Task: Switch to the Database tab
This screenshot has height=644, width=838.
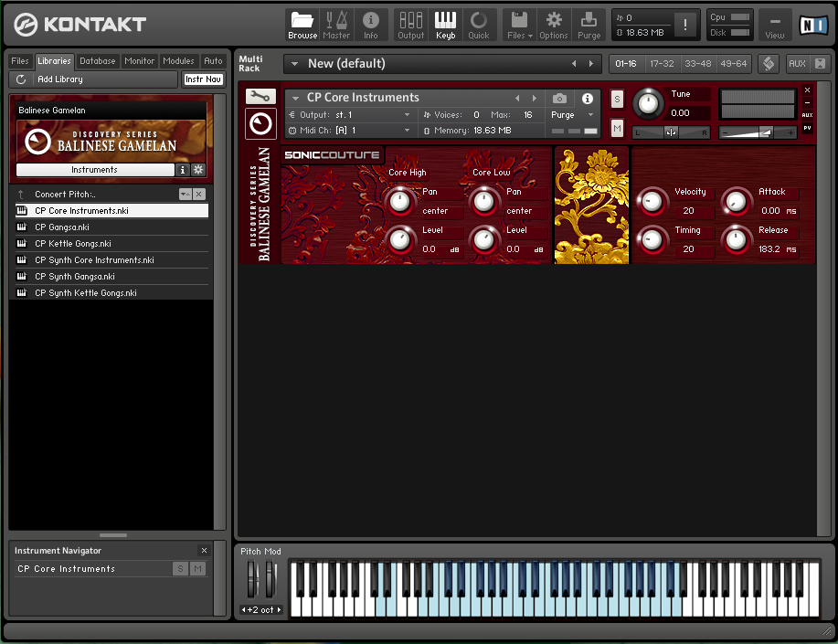Action: (97, 61)
